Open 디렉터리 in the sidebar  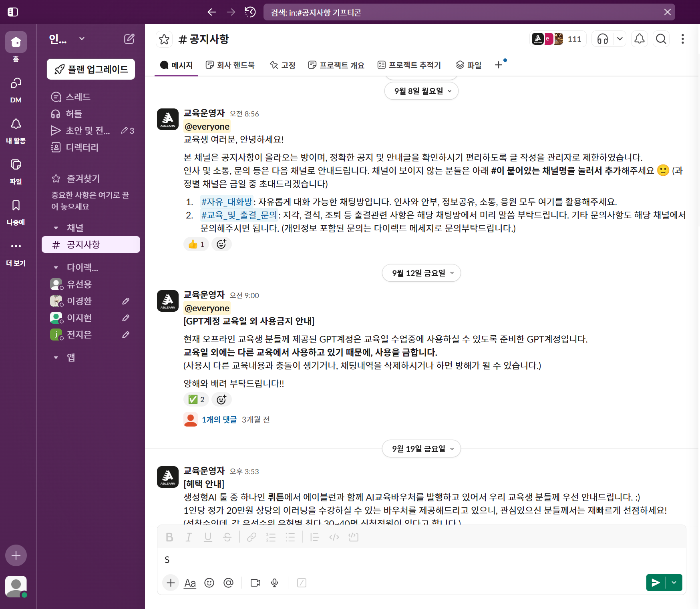coord(91,147)
